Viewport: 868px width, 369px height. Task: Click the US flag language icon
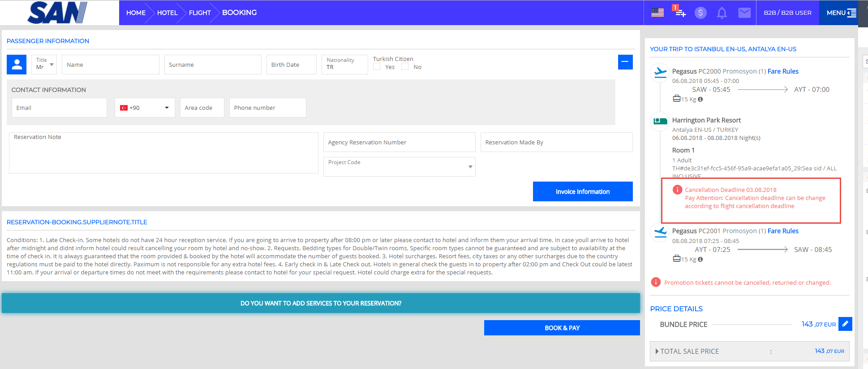[657, 13]
